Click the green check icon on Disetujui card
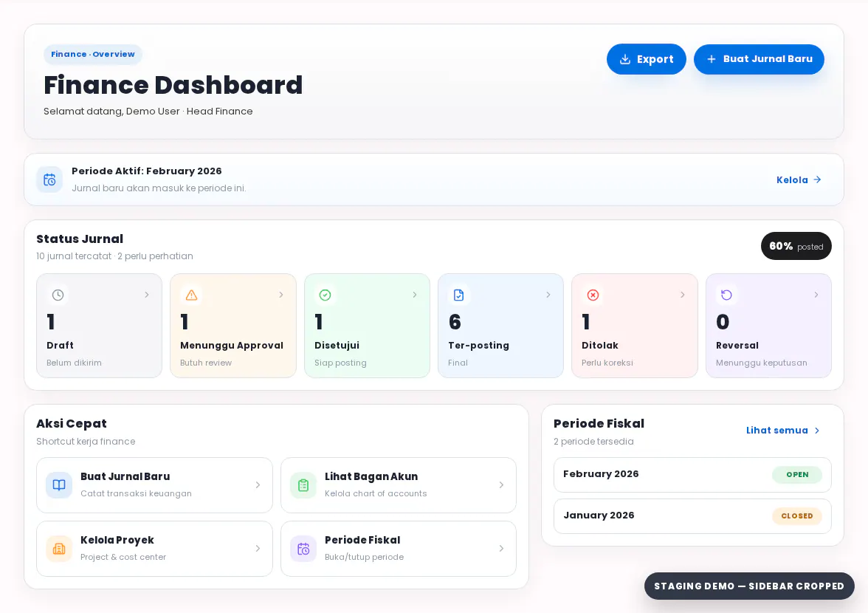The width and height of the screenshot is (868, 613). coord(325,295)
